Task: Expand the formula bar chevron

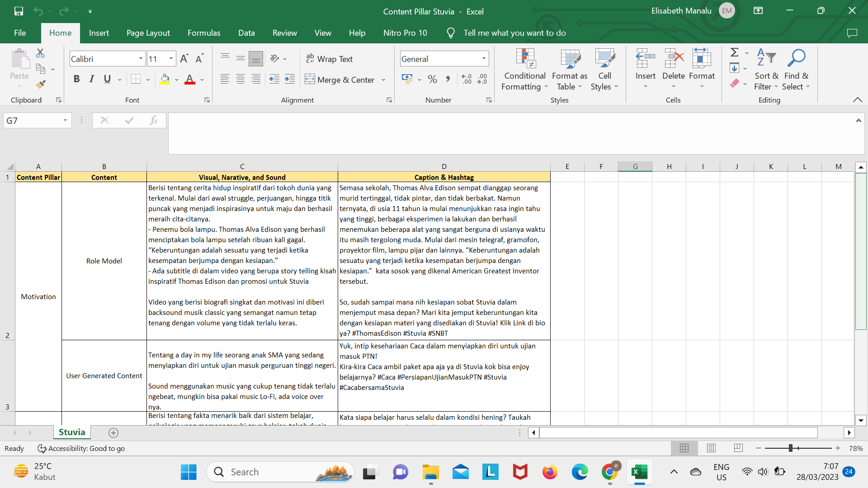Action: (859, 120)
